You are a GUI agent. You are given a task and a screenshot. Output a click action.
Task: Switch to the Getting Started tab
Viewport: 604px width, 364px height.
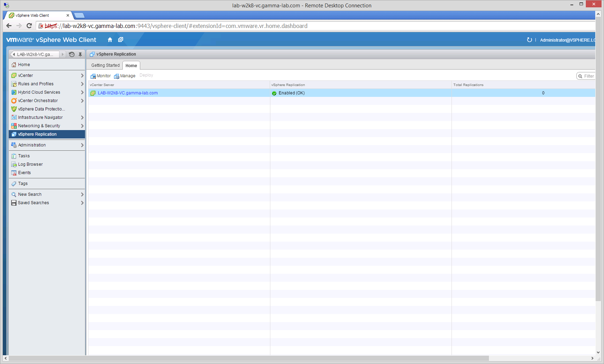click(105, 65)
